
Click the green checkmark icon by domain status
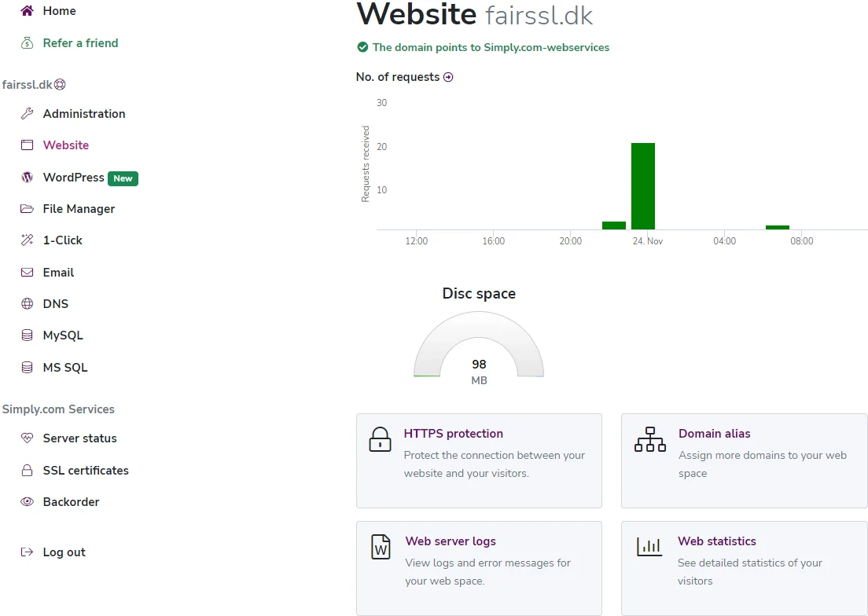(x=362, y=47)
